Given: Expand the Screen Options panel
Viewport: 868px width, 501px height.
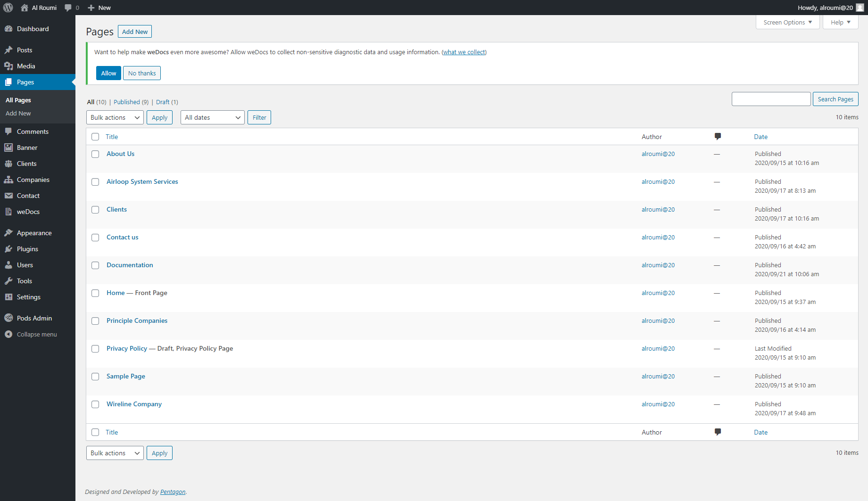Looking at the screenshot, I should 787,22.
